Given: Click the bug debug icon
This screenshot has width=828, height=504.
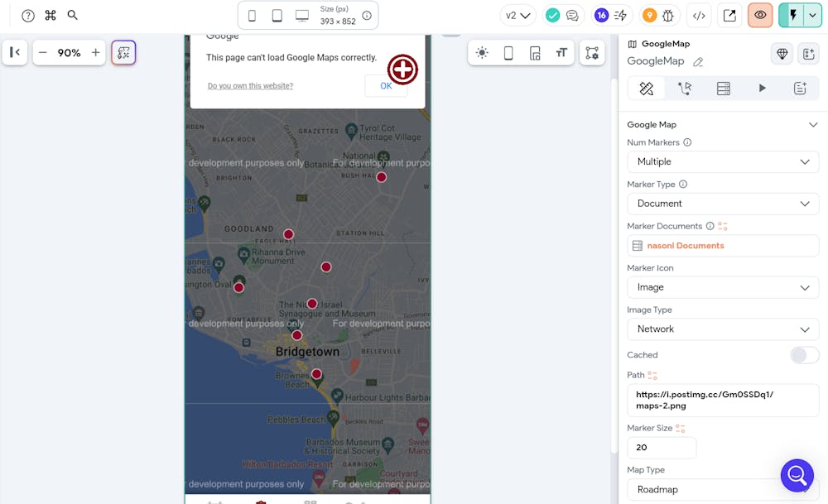Looking at the screenshot, I should (669, 15).
